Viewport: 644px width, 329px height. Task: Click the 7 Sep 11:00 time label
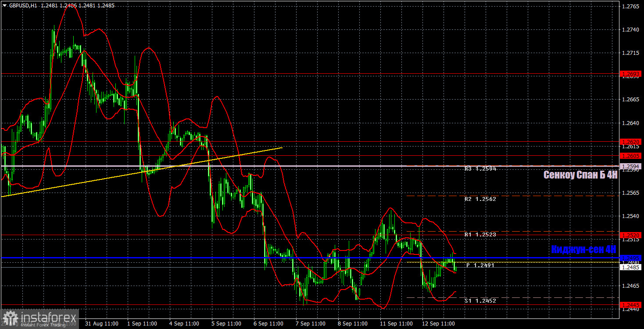(x=310, y=324)
